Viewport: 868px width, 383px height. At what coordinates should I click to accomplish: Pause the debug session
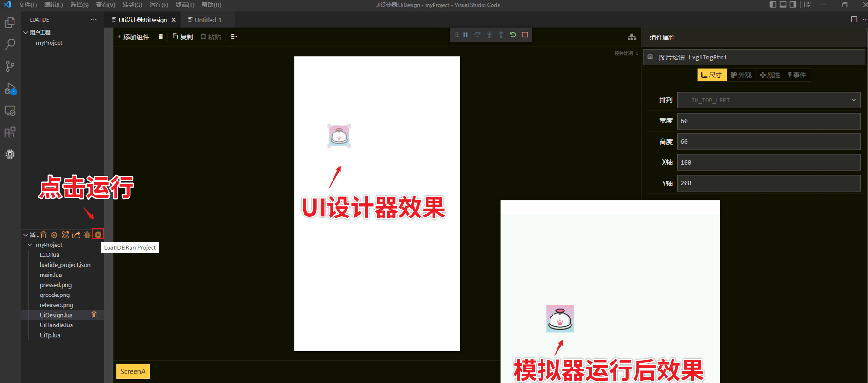tap(465, 35)
